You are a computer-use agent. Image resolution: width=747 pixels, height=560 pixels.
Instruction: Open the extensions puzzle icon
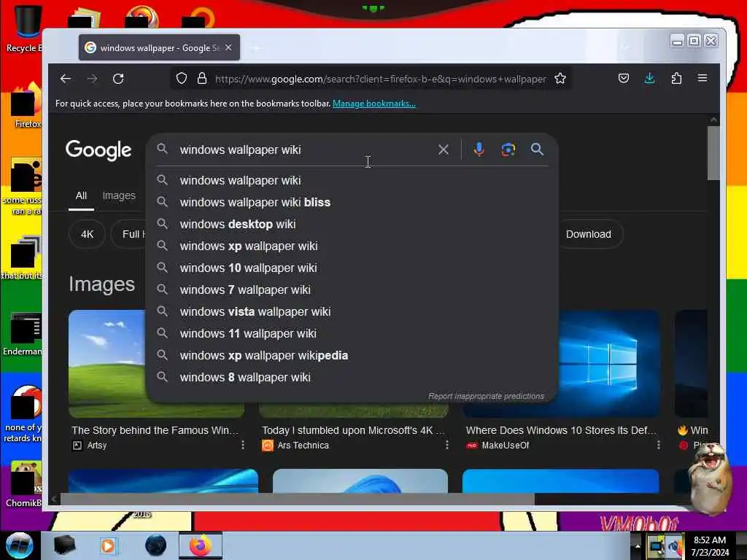pos(676,78)
